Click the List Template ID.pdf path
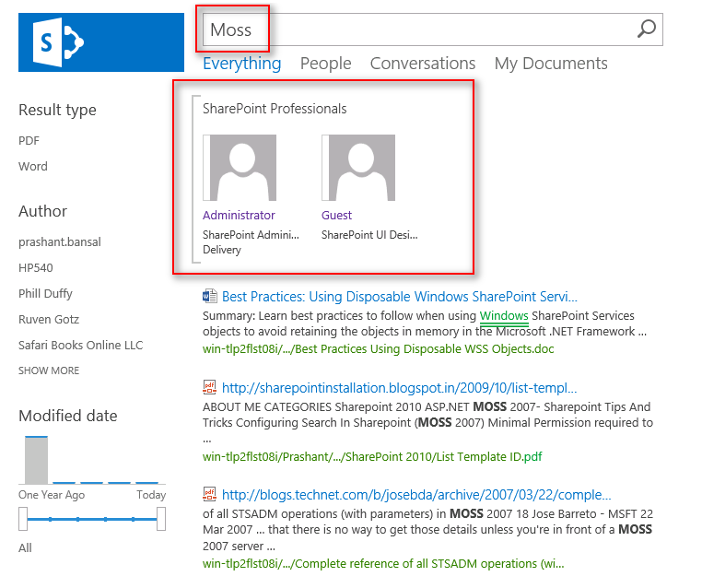Viewport: 702px width, 588px height. pos(372,456)
